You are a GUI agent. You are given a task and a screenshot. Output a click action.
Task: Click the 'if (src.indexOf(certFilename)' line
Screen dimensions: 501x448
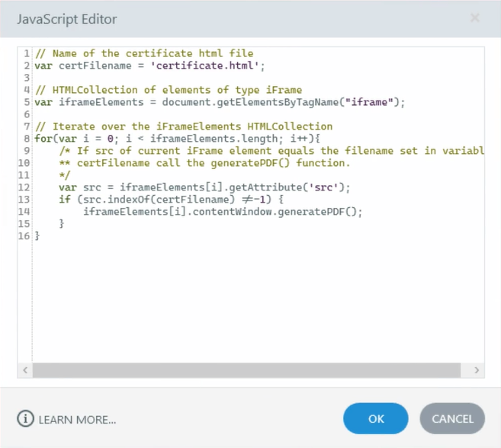click(x=171, y=200)
